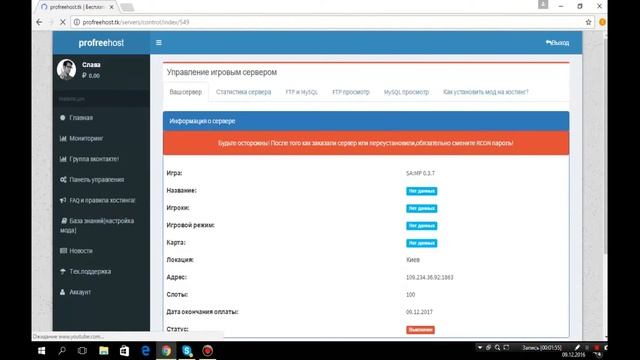This screenshot has height=360, width=640.
Task: Bookmark the page with the star icon
Action: click(x=588, y=22)
